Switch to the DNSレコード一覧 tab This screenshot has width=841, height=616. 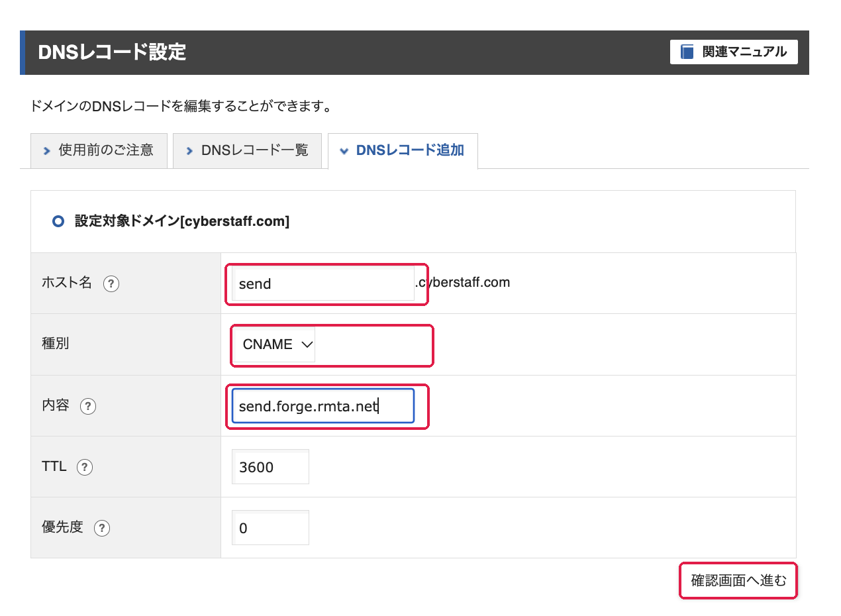tap(248, 150)
